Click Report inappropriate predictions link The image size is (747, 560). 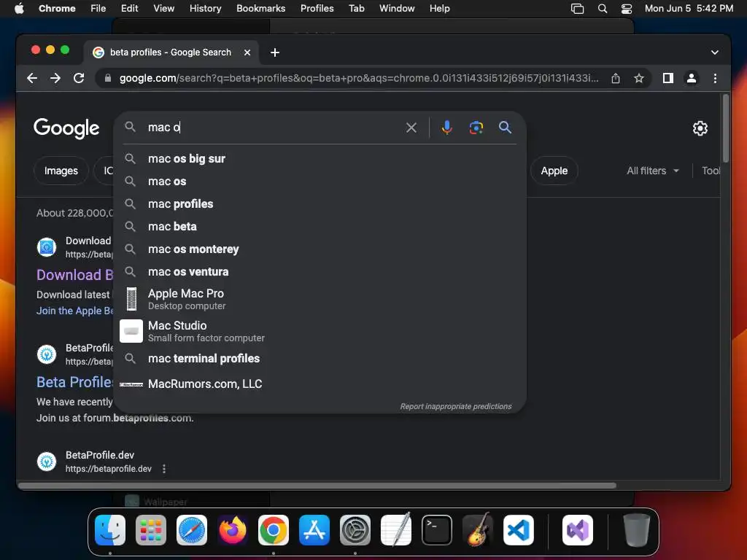[x=455, y=406]
